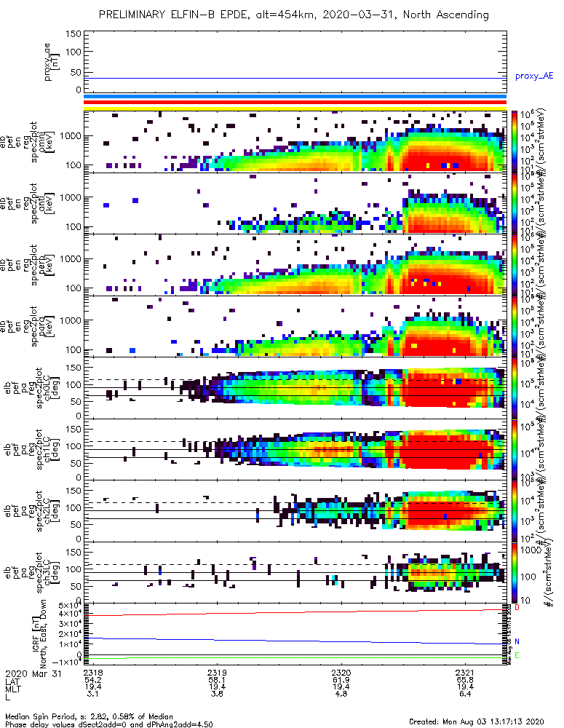Click the perp energy spectrogram panel

click(295, 265)
